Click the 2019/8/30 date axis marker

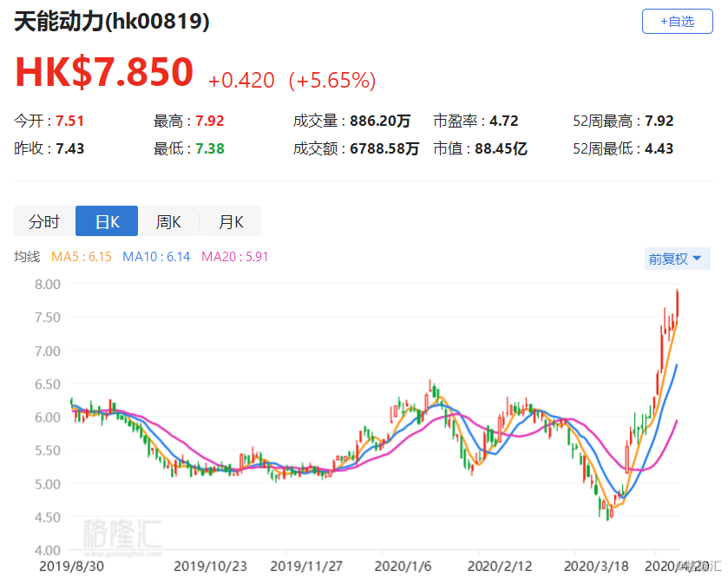coord(71,567)
